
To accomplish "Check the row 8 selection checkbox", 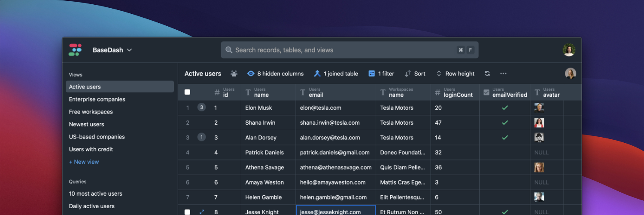I will pos(187,212).
